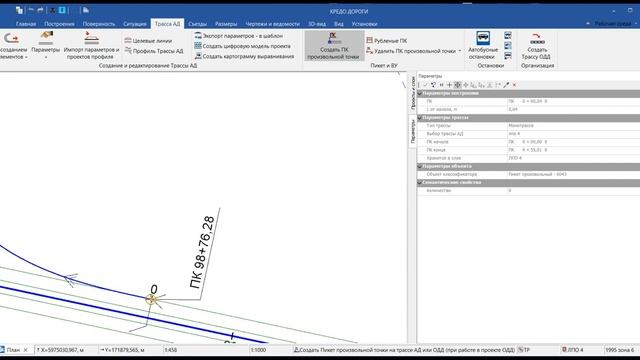The height and width of the screenshot is (360, 640).
Task: Click Импорт параметров и проектов профиля
Action: click(91, 46)
